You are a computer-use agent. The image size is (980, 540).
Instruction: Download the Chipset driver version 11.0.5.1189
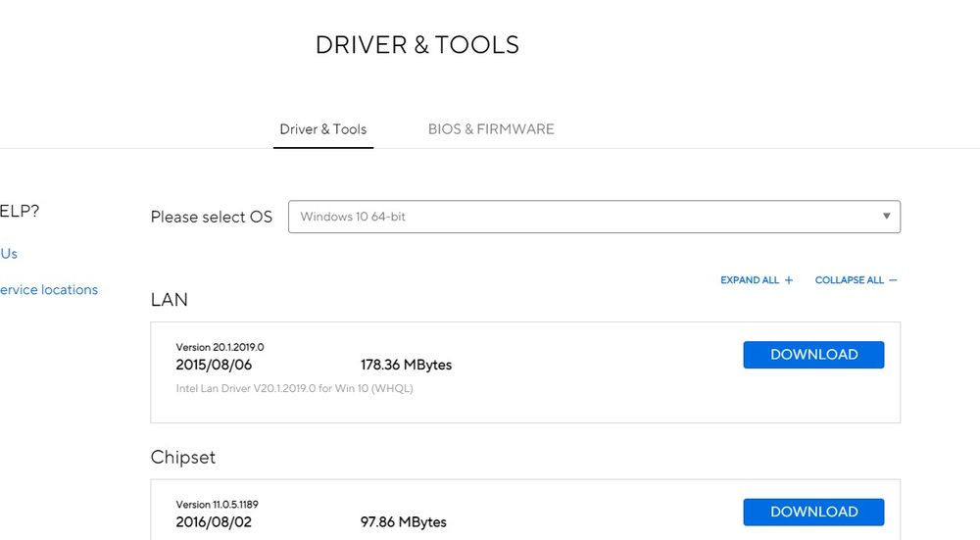click(x=813, y=512)
